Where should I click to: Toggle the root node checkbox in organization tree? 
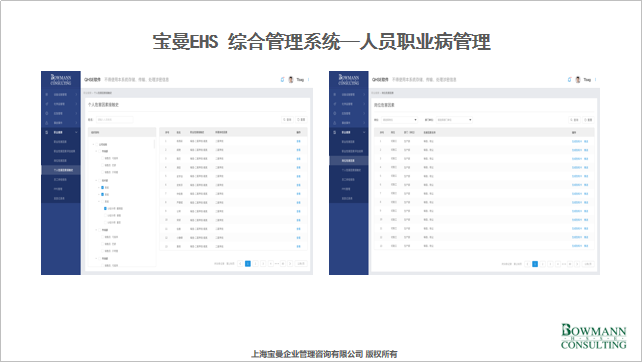97,144
